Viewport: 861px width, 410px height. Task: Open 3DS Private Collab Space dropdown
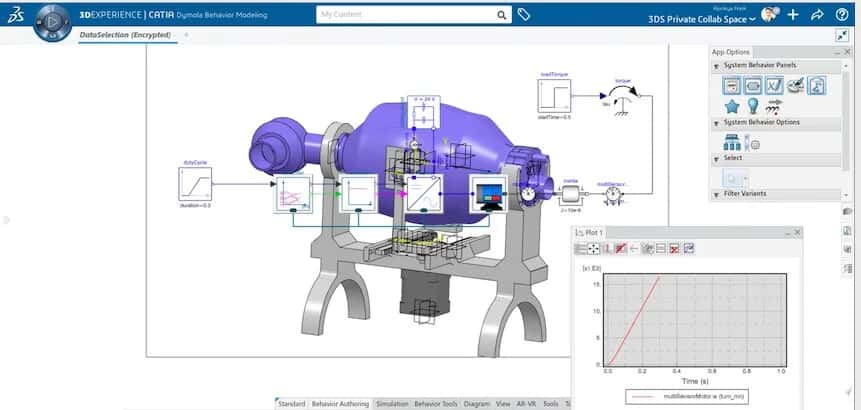702,19
